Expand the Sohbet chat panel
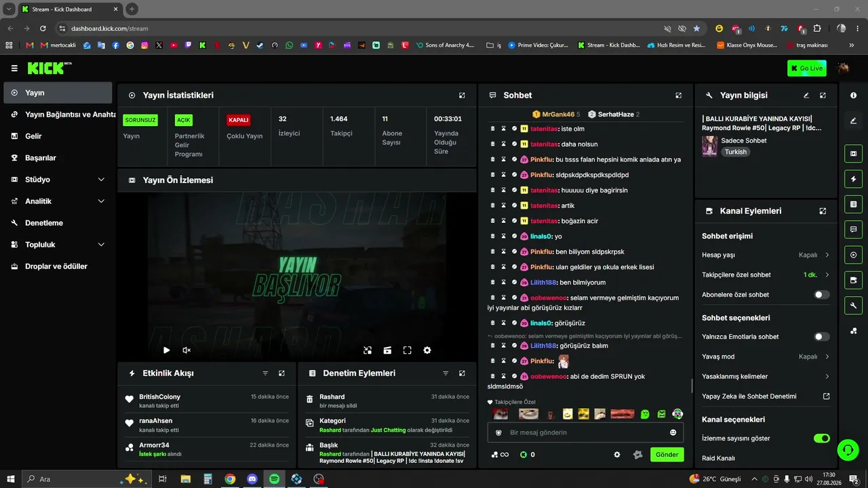The width and height of the screenshot is (868, 488). (x=678, y=96)
